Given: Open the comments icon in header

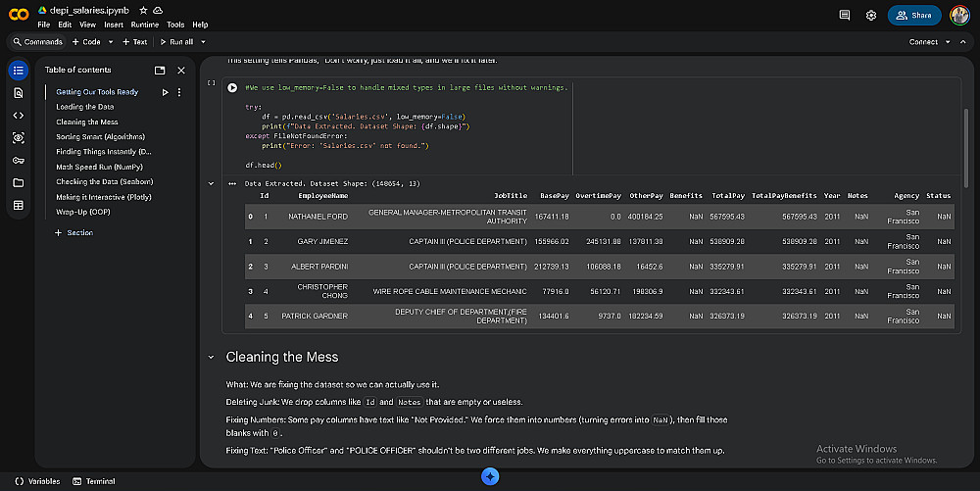Looking at the screenshot, I should point(845,16).
